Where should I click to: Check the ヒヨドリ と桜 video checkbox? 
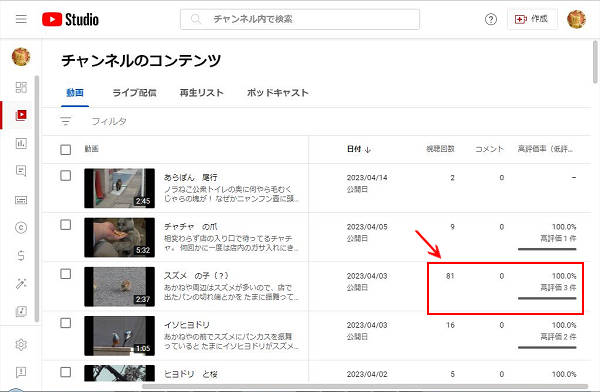point(66,372)
